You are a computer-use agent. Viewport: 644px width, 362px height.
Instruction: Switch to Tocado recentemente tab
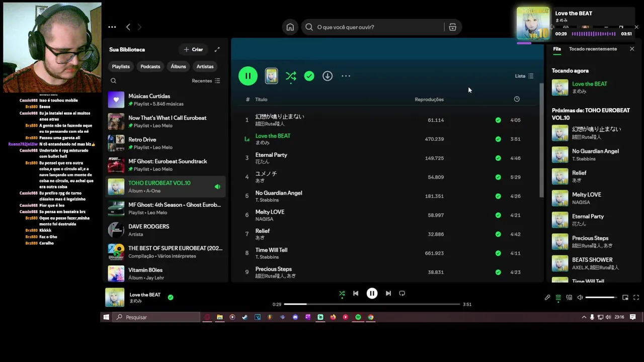tap(593, 49)
